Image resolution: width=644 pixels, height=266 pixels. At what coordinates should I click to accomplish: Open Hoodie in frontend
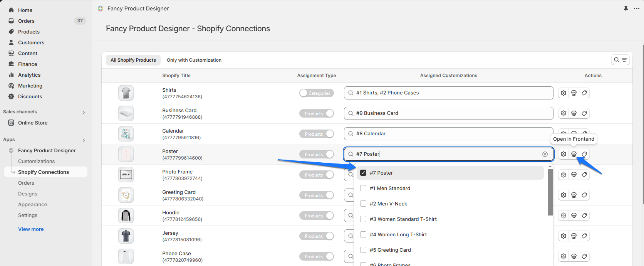click(x=574, y=215)
